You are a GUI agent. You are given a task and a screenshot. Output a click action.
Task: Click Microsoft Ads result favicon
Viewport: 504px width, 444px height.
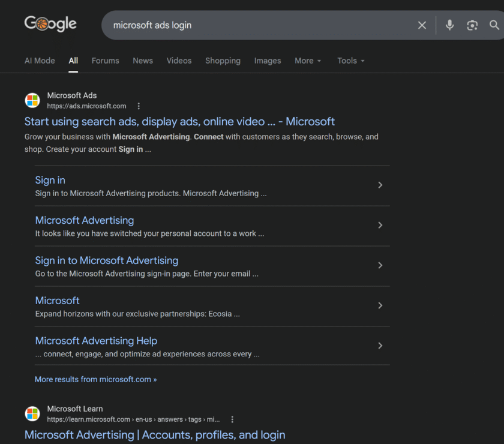[x=32, y=100]
